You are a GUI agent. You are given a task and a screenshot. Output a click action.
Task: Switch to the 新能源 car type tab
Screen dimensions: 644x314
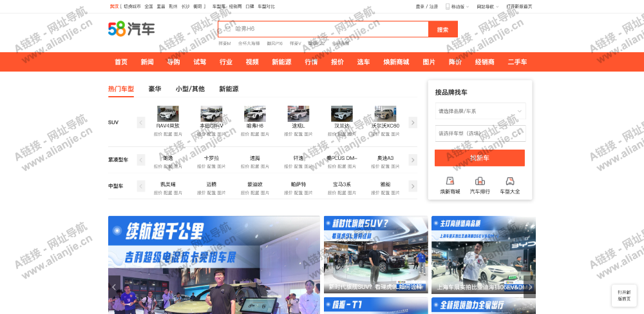point(229,89)
